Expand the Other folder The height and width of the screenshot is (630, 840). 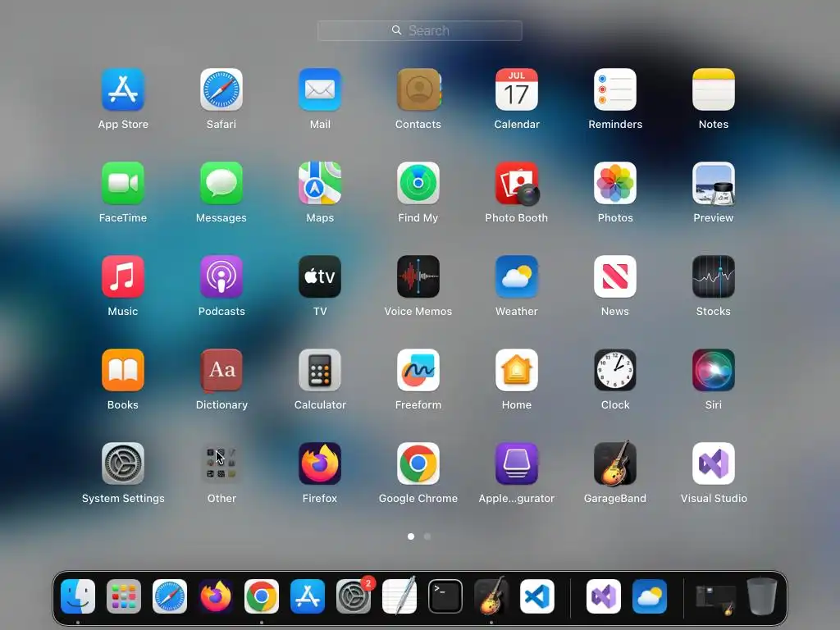(x=221, y=463)
